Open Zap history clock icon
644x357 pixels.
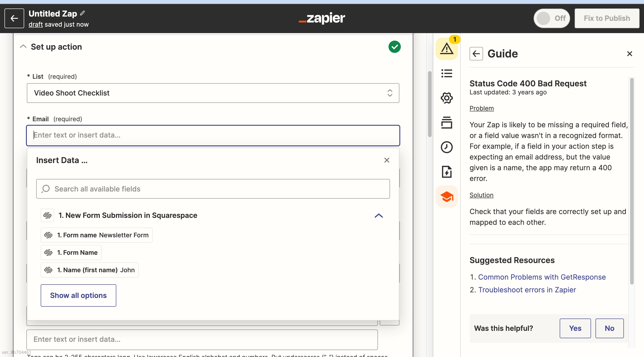pos(447,147)
